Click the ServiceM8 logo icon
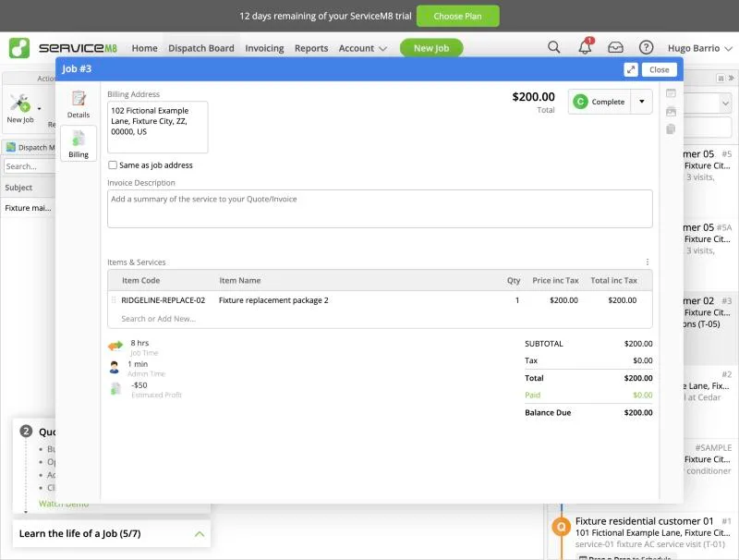 click(x=19, y=48)
